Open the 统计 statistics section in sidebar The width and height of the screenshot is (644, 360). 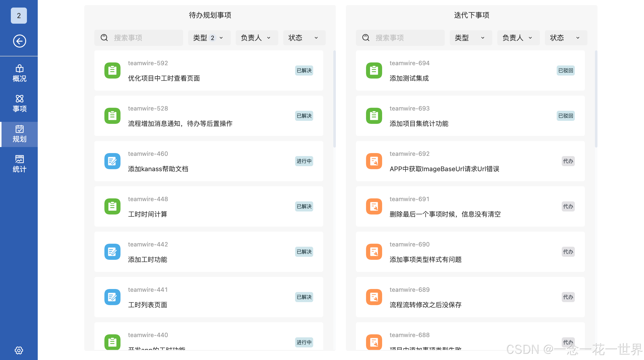tap(19, 164)
